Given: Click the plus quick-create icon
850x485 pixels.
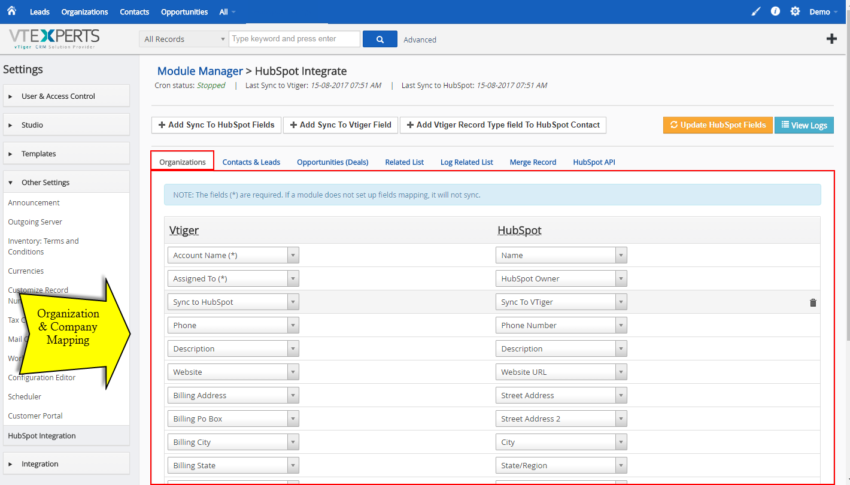Looking at the screenshot, I should pyautogui.click(x=831, y=38).
